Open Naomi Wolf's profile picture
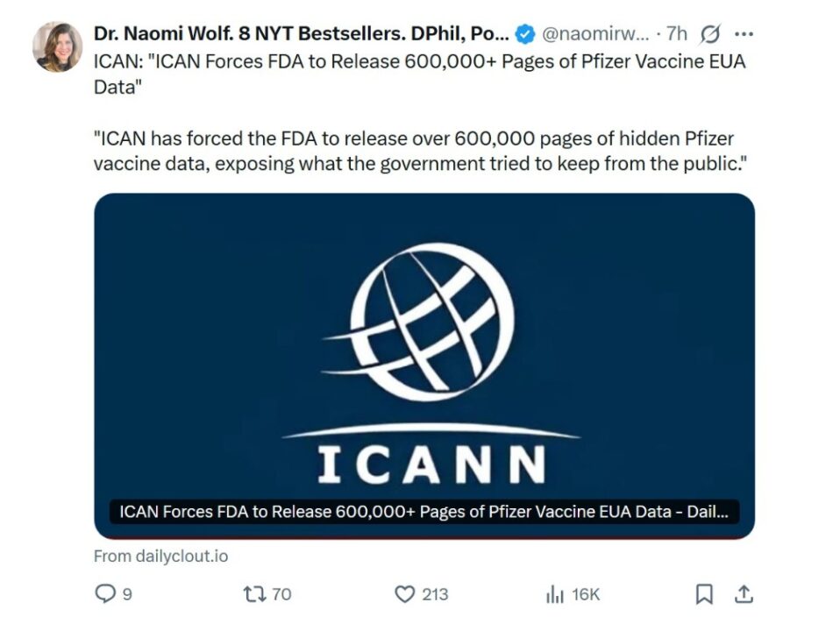Viewport: 840px width, 631px height. [58, 46]
